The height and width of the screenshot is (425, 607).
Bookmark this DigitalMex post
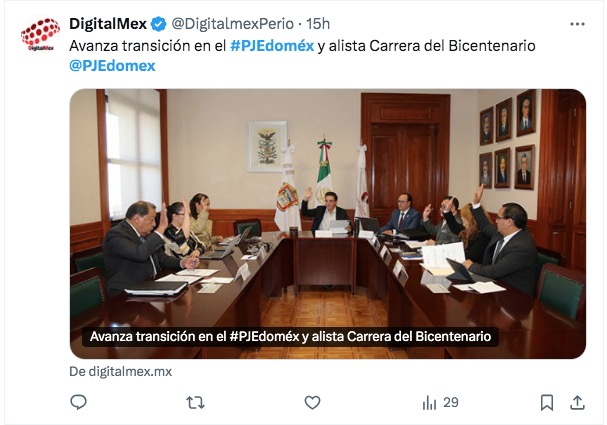pyautogui.click(x=547, y=403)
